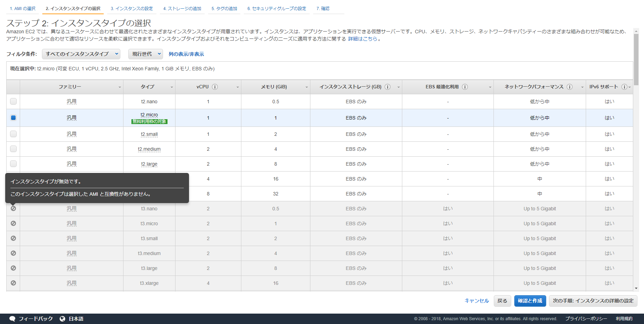The width and height of the screenshot is (644, 324).
Task: Click the 確認と作成 button
Action: [530, 301]
